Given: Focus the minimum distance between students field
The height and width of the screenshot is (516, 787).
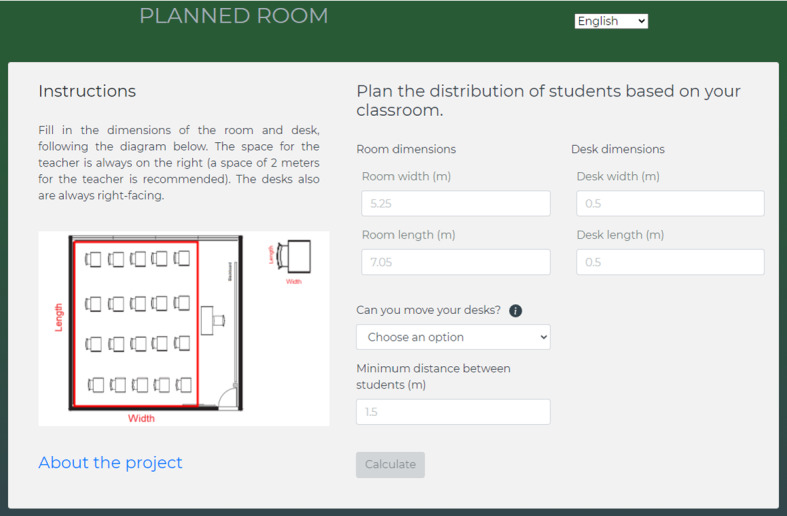Looking at the screenshot, I should point(453,412).
